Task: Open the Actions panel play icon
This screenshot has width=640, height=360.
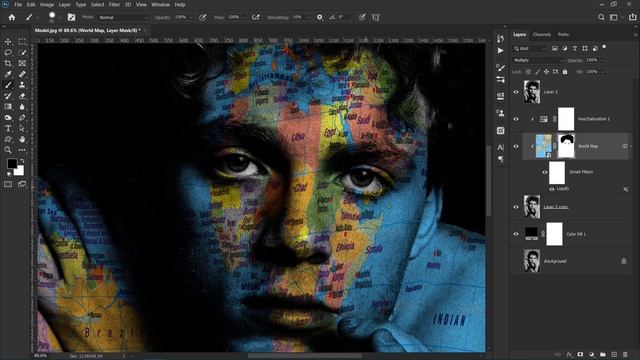Action: [x=500, y=51]
